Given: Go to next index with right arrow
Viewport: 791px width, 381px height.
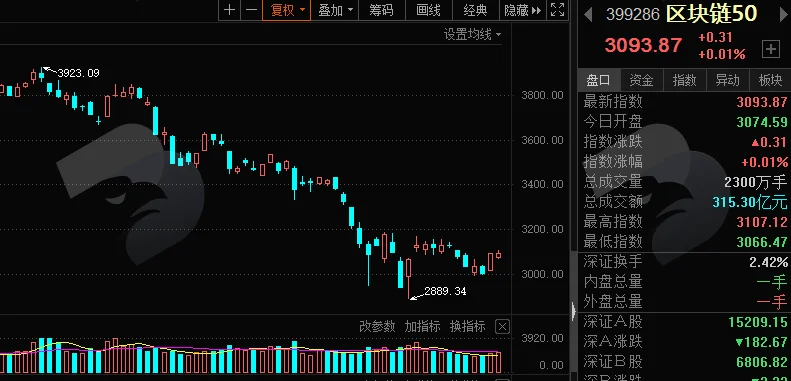Looking at the screenshot, I should [x=783, y=14].
